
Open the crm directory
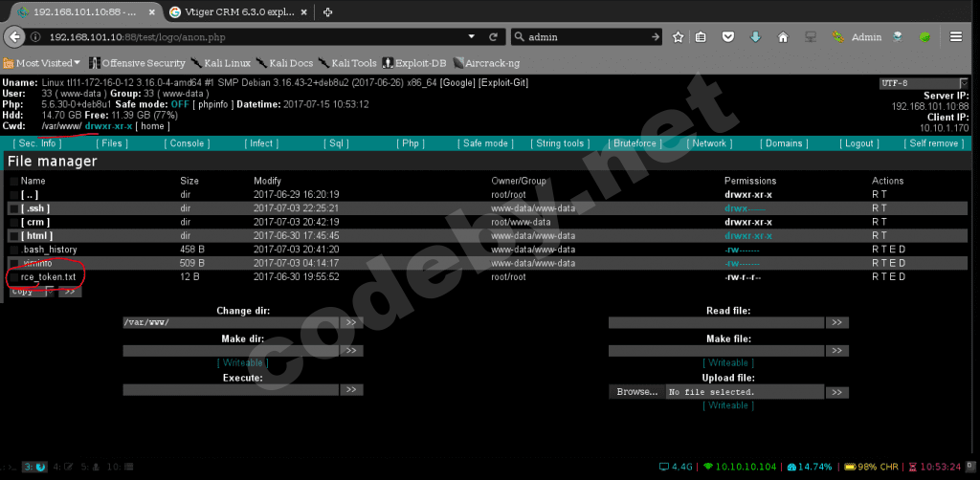pyautogui.click(x=35, y=222)
